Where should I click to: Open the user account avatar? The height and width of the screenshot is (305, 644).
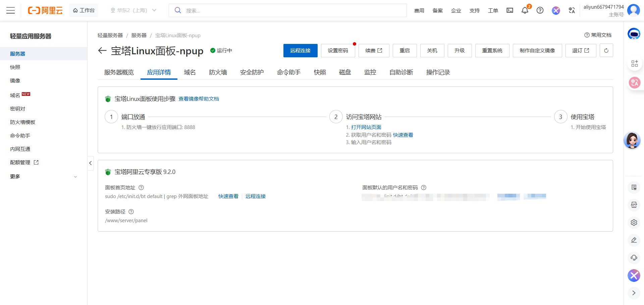634,10
